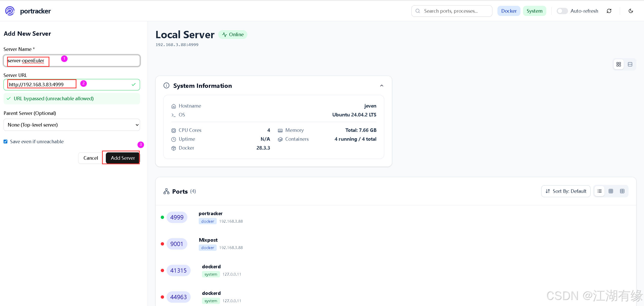Click the Add Server button
The width and height of the screenshot is (644, 306).
click(123, 158)
